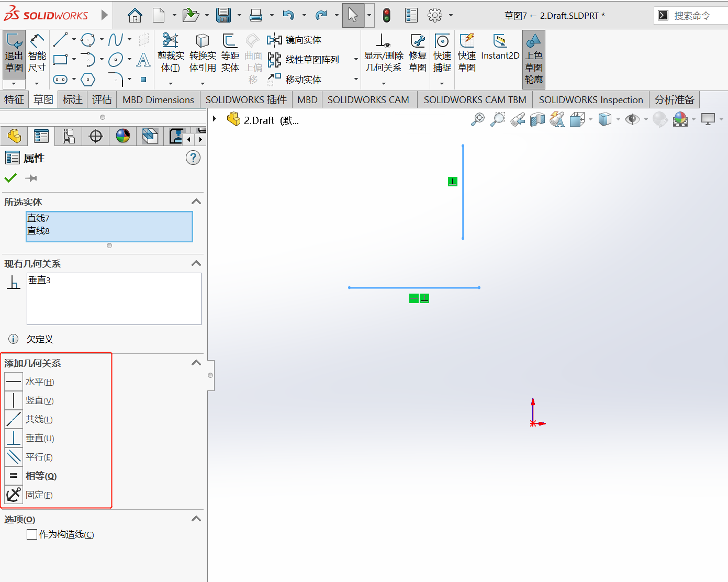Image resolution: width=728 pixels, height=582 pixels.
Task: Click the Print icon
Action: tap(256, 15)
